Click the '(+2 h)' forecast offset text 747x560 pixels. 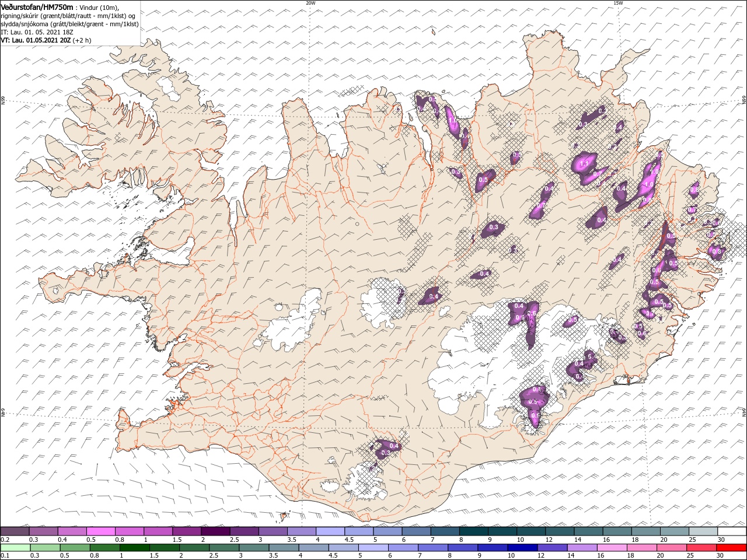click(83, 40)
